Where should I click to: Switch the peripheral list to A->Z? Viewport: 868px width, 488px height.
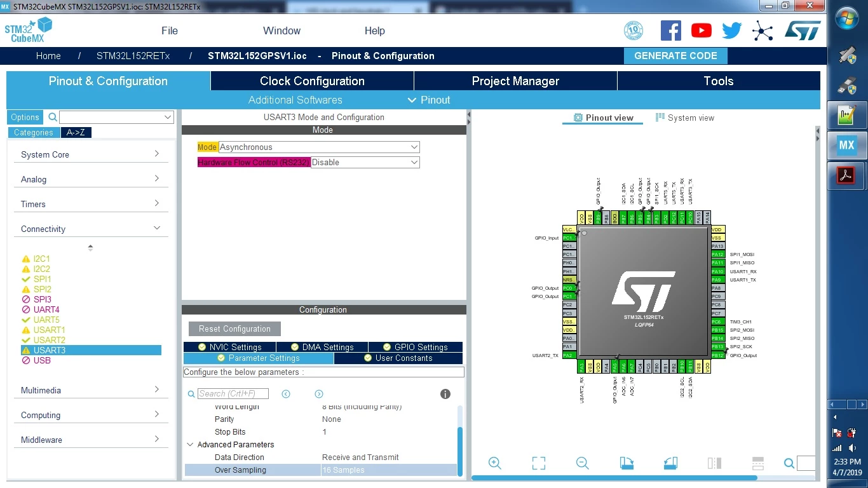(76, 133)
